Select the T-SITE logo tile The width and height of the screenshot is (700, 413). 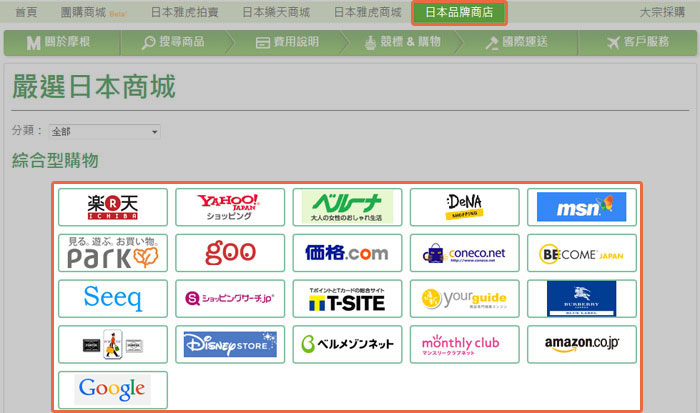[347, 299]
